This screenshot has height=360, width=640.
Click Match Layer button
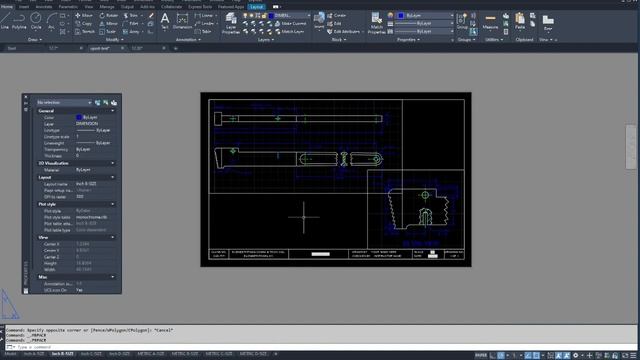[x=289, y=31]
